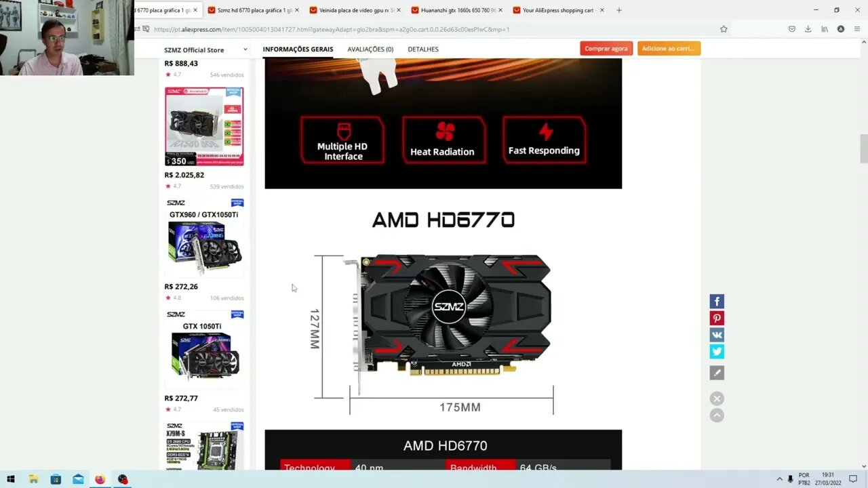This screenshot has height=488, width=868.
Task: Open the Mail app from the taskbar
Action: 78,479
